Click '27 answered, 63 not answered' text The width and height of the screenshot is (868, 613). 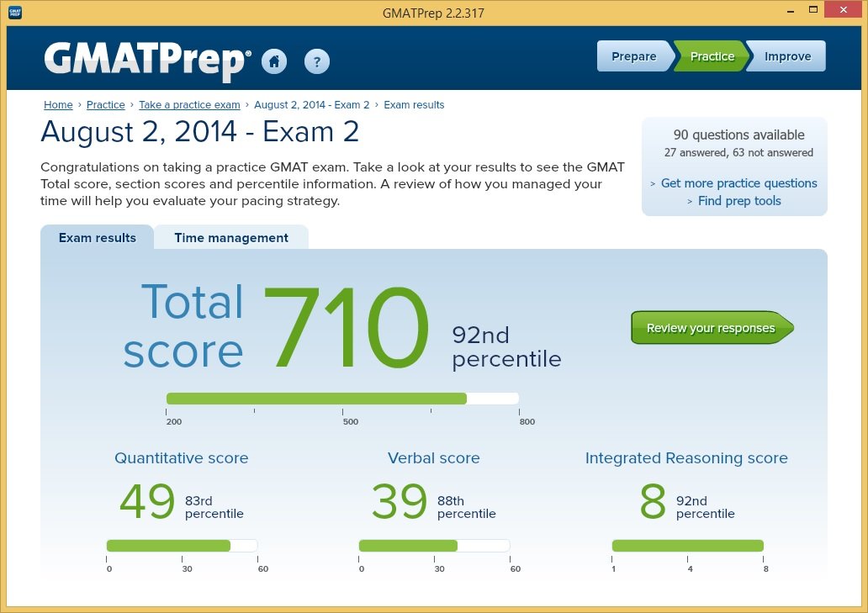click(738, 153)
